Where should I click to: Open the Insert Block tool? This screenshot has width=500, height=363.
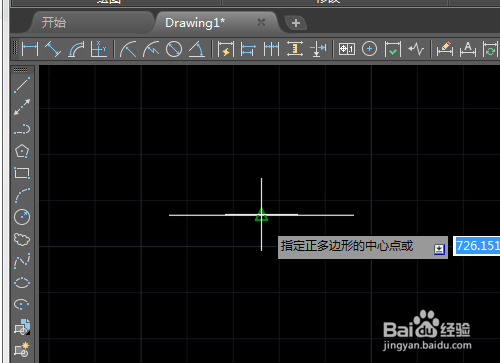click(x=22, y=327)
